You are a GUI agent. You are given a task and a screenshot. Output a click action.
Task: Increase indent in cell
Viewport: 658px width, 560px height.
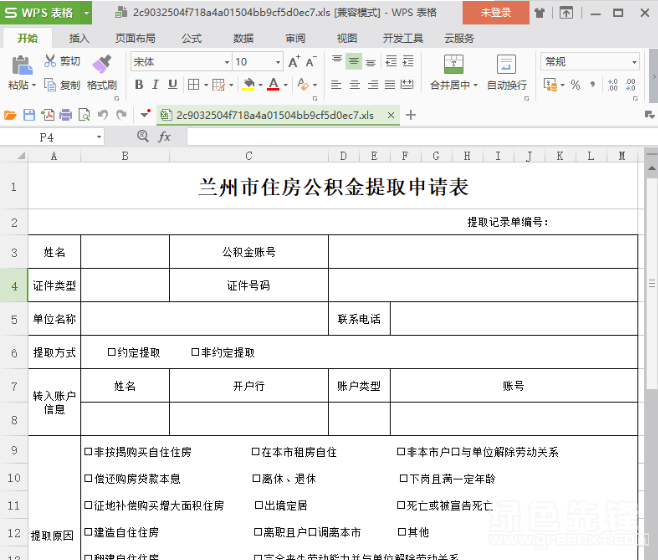(408, 61)
